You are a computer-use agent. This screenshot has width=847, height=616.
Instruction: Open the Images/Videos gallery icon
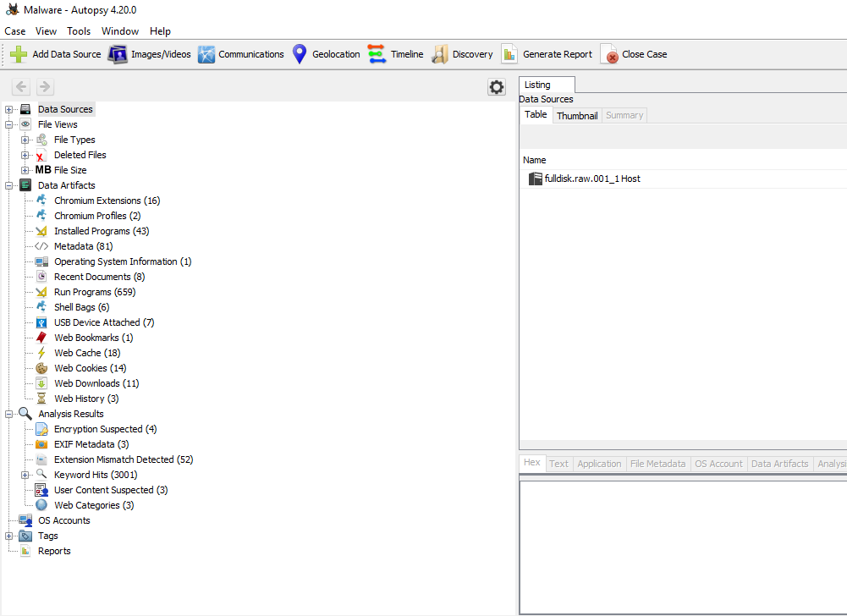118,54
